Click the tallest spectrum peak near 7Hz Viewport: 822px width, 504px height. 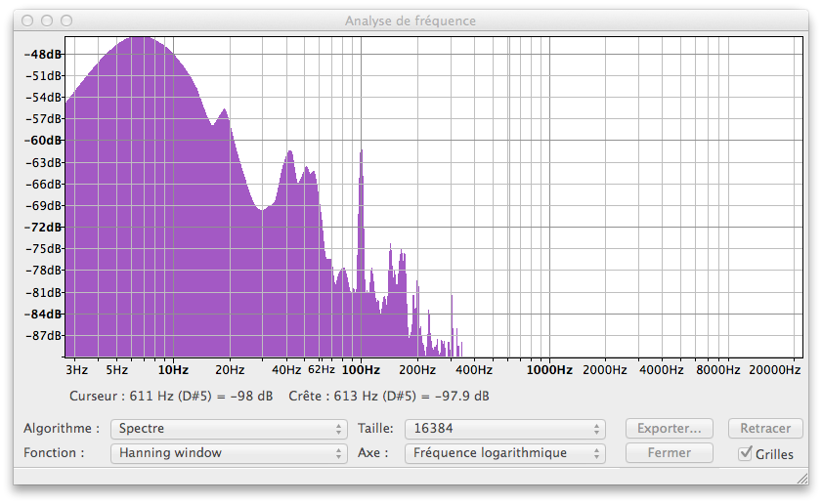click(140, 39)
